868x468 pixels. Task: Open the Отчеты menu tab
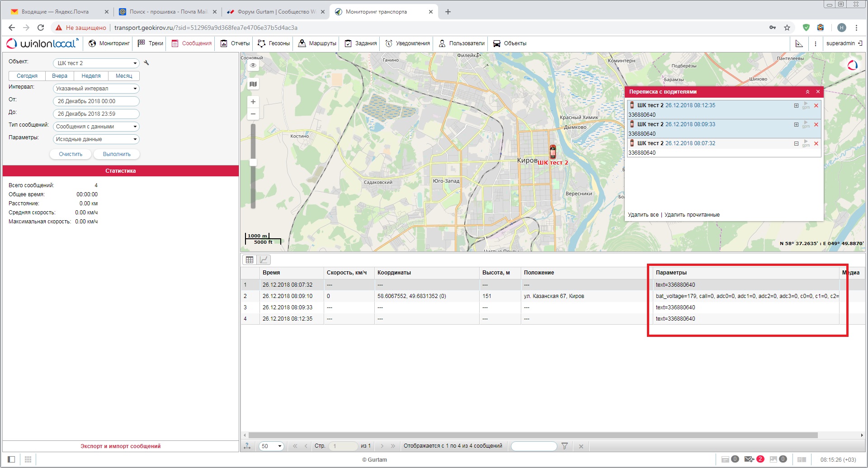[235, 43]
